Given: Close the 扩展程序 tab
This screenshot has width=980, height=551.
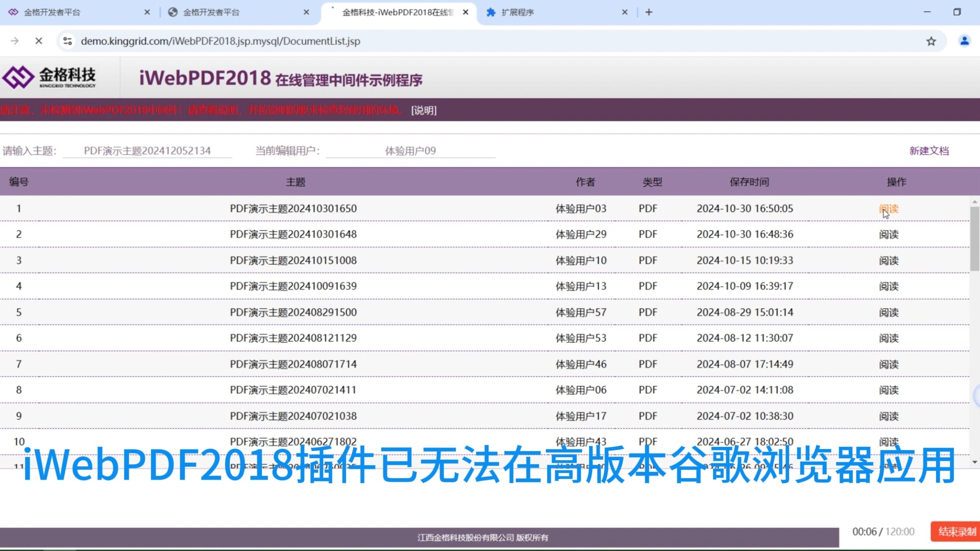Looking at the screenshot, I should [624, 12].
